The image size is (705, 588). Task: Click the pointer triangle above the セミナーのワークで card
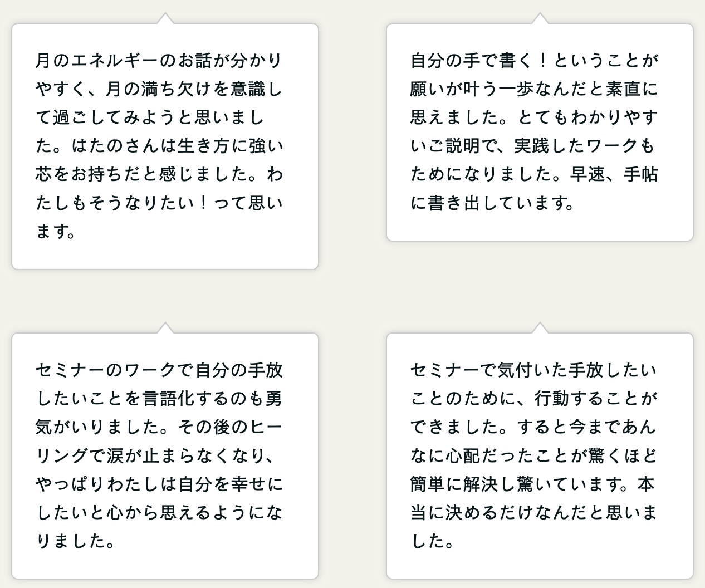(165, 329)
